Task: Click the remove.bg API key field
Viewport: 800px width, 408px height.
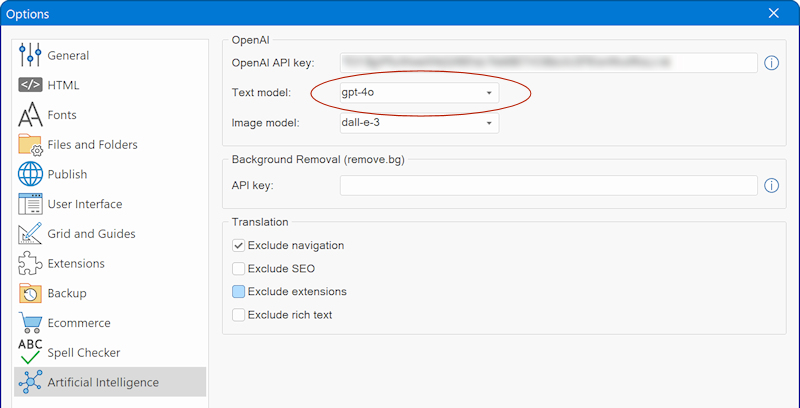Action: point(549,186)
